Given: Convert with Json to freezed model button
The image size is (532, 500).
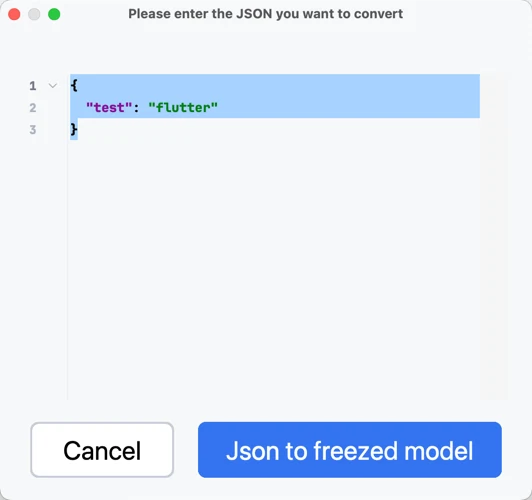Looking at the screenshot, I should point(350,450).
